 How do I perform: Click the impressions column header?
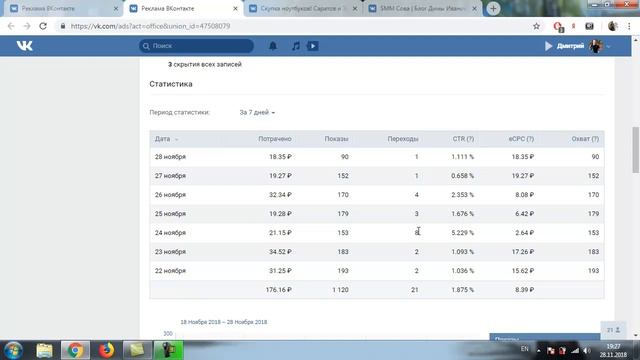click(x=336, y=139)
